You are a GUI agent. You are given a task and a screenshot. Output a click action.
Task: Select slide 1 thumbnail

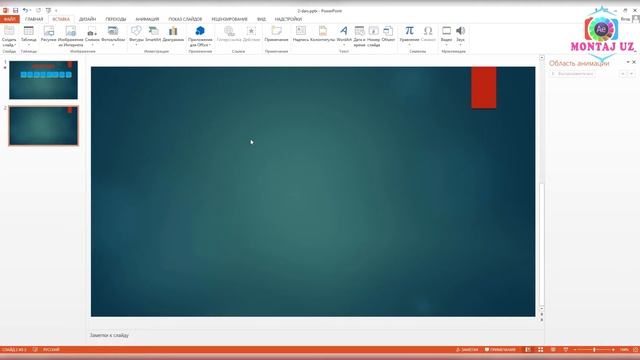[43, 80]
